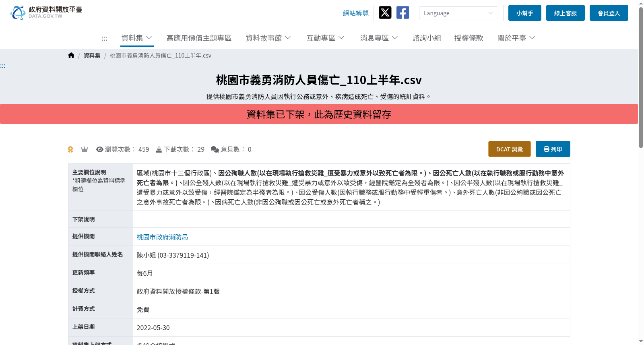
Task: Click the ::: accesskey marker at left edge
Action: tap(3, 66)
